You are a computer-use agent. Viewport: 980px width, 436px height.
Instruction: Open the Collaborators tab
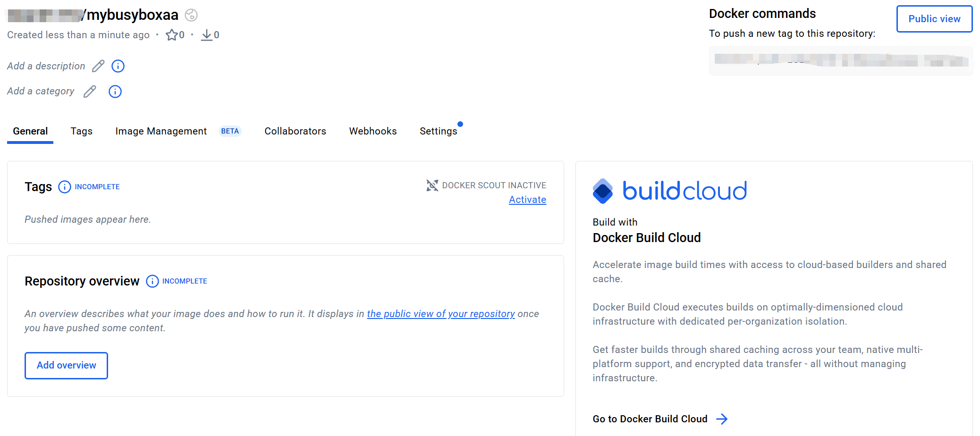click(296, 131)
